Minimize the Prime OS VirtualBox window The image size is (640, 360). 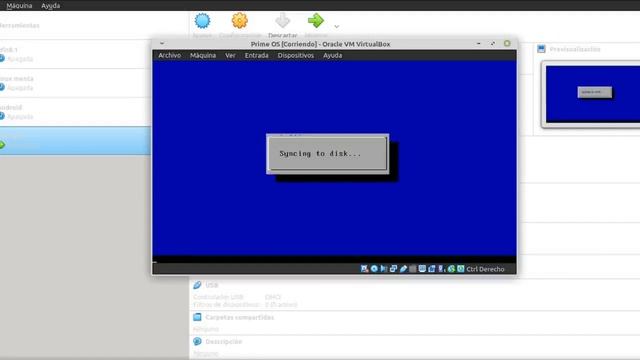[478, 43]
